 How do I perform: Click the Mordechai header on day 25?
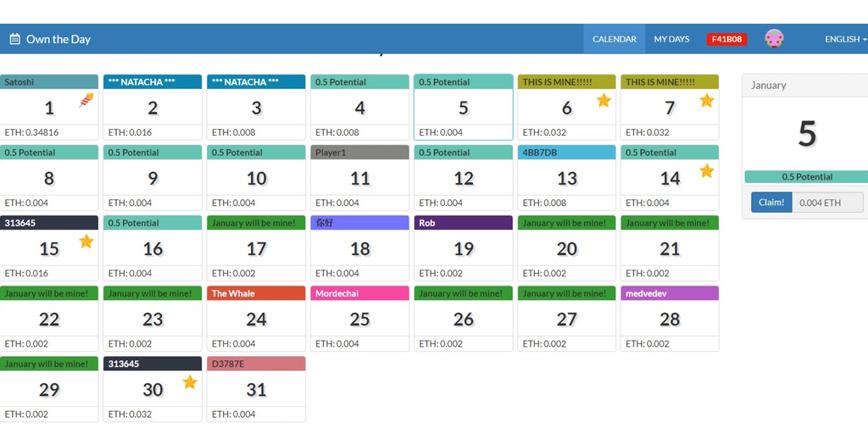click(x=359, y=292)
